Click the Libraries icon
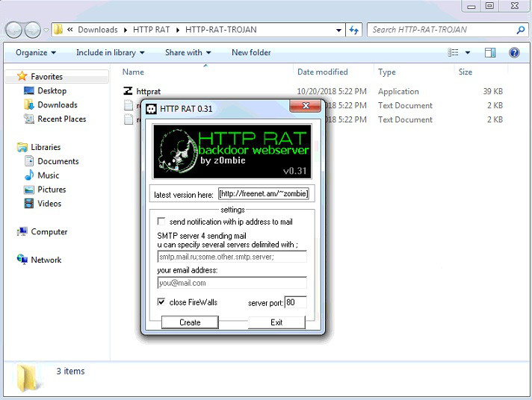532x400 pixels. coord(22,147)
